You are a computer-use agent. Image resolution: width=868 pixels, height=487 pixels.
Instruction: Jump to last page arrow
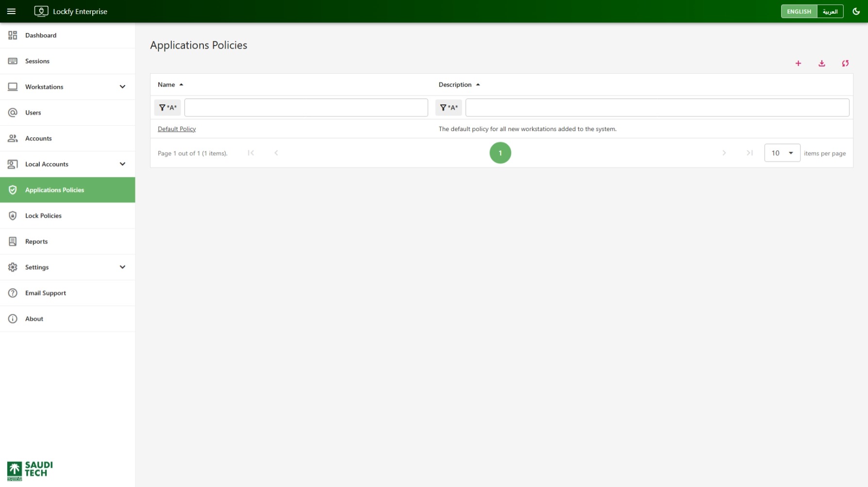pos(750,153)
